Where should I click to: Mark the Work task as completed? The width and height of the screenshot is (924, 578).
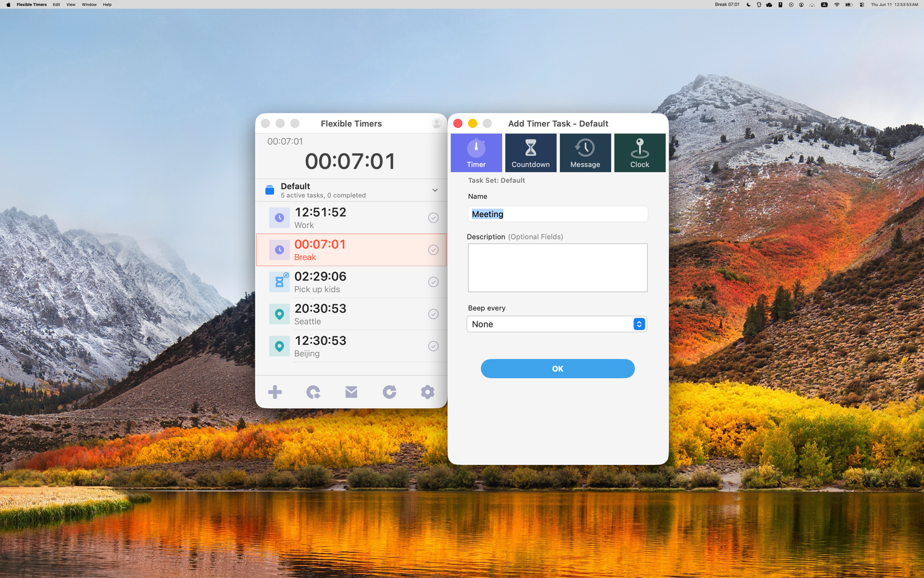point(433,218)
